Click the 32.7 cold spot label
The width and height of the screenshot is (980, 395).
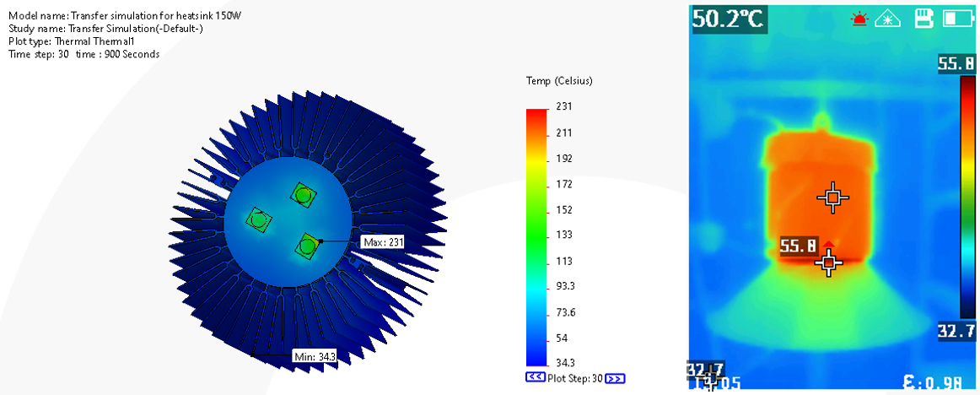pyautogui.click(x=706, y=370)
